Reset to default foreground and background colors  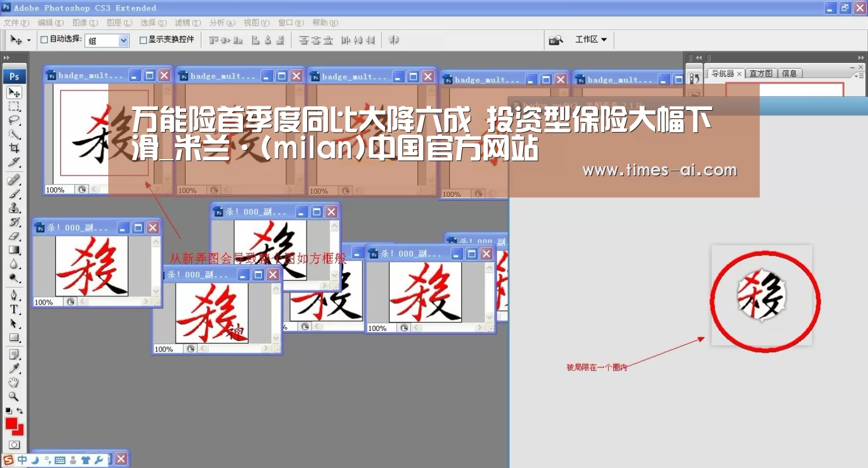(9, 411)
